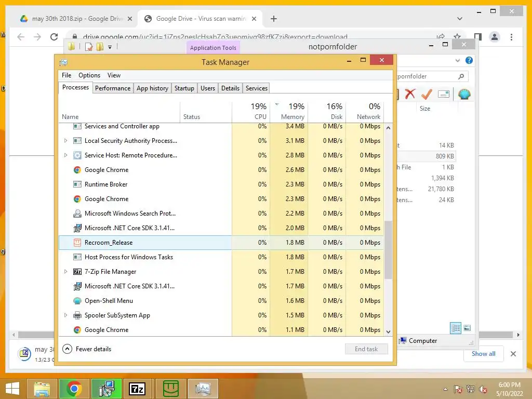Sort processes by Network column
This screenshot has width=532, height=399.
365,111
